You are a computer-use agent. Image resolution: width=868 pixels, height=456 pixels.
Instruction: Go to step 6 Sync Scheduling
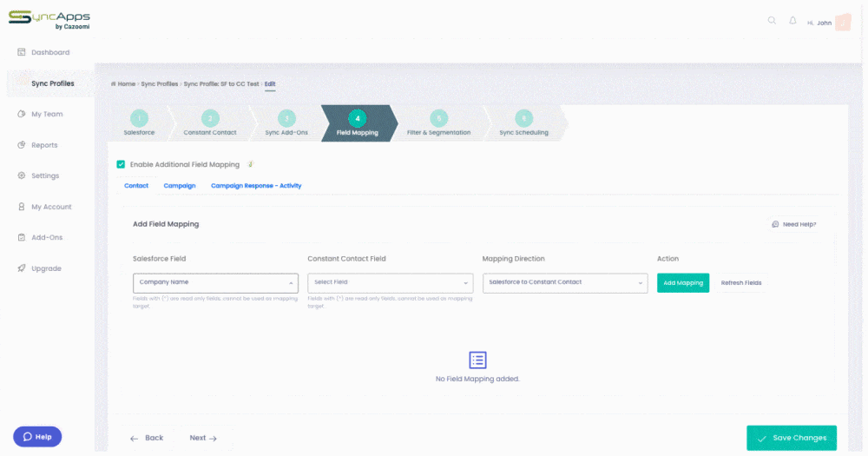(523, 123)
